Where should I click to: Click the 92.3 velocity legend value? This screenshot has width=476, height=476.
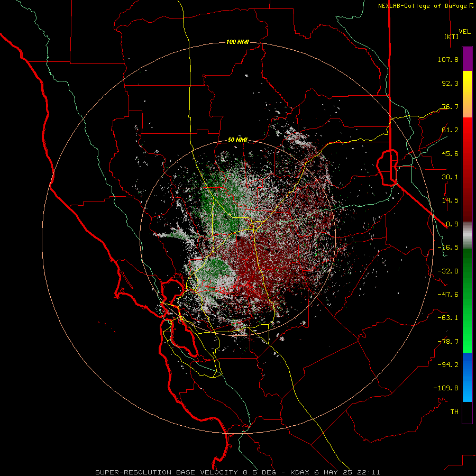pos(450,83)
